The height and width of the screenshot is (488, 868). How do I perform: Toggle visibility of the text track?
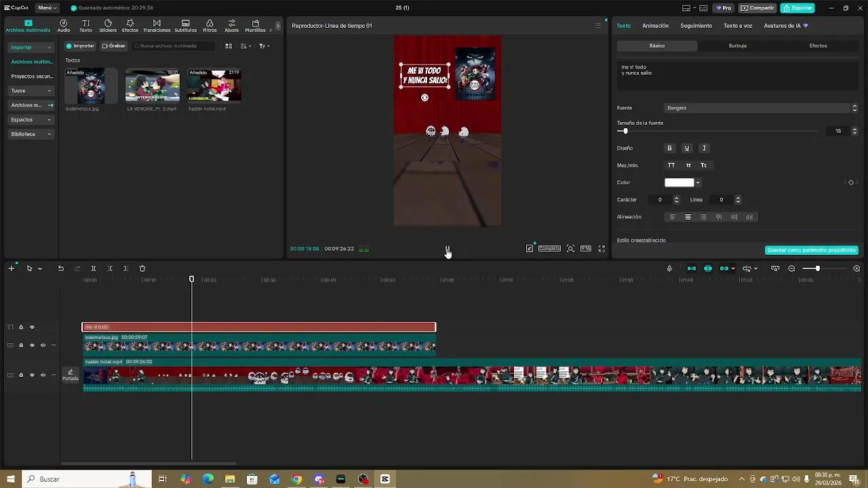32,327
